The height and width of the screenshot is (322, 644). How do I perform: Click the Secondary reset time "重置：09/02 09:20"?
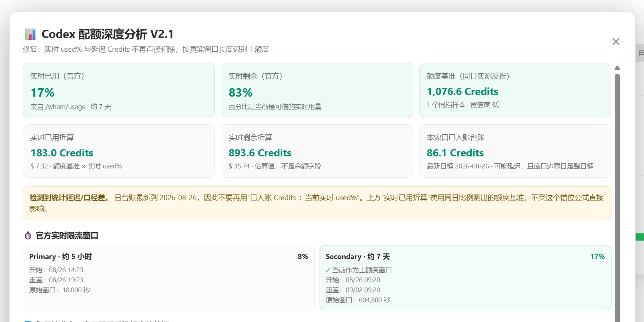pyautogui.click(x=353, y=290)
